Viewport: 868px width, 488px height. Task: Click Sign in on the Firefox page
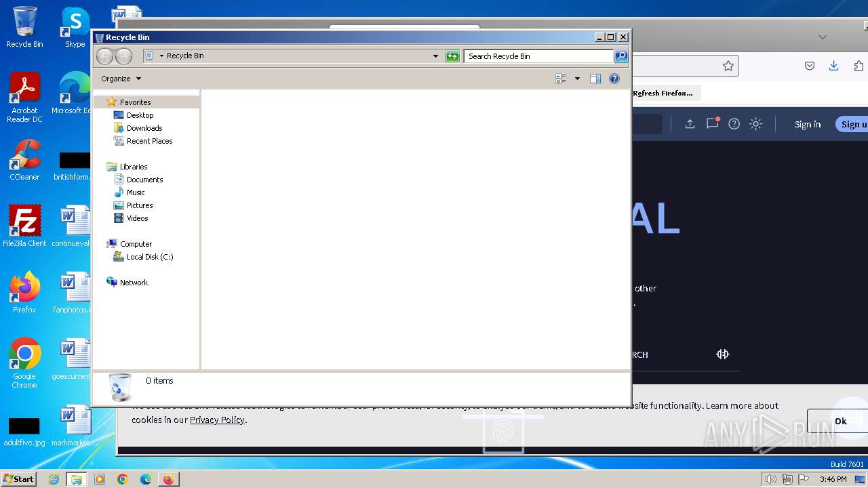tap(808, 124)
